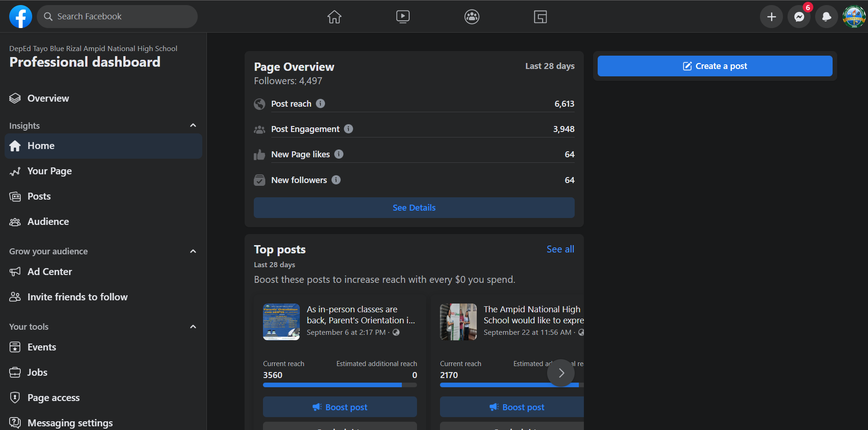Open Ad Center

tap(103, 272)
